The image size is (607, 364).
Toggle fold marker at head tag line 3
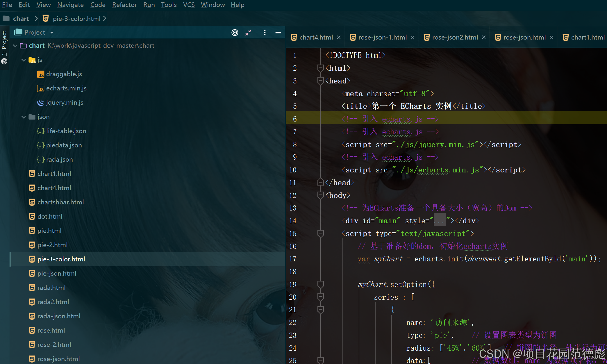coord(320,81)
